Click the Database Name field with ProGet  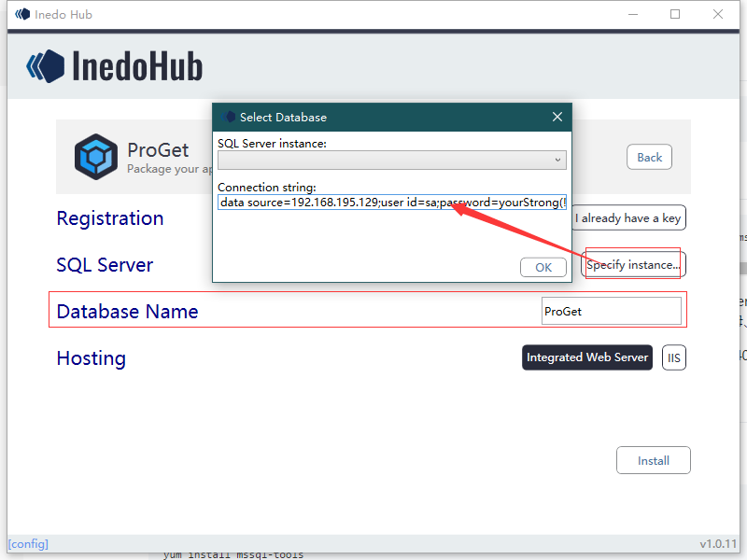point(612,312)
